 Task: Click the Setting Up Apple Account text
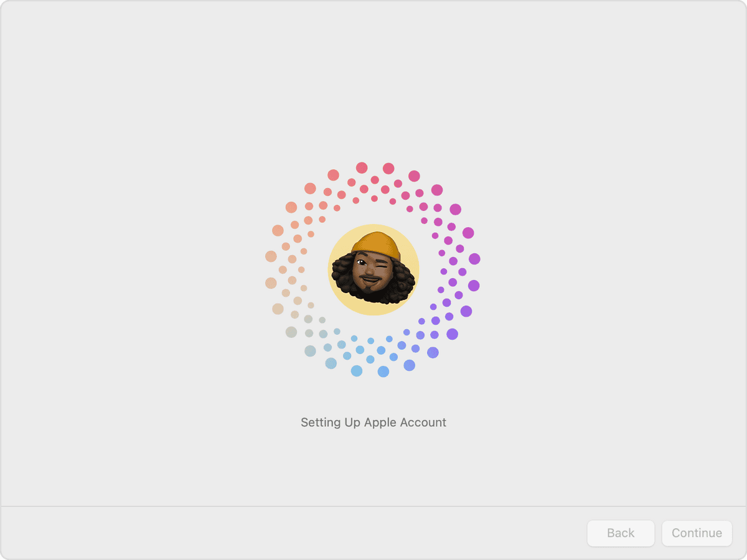[x=374, y=422]
